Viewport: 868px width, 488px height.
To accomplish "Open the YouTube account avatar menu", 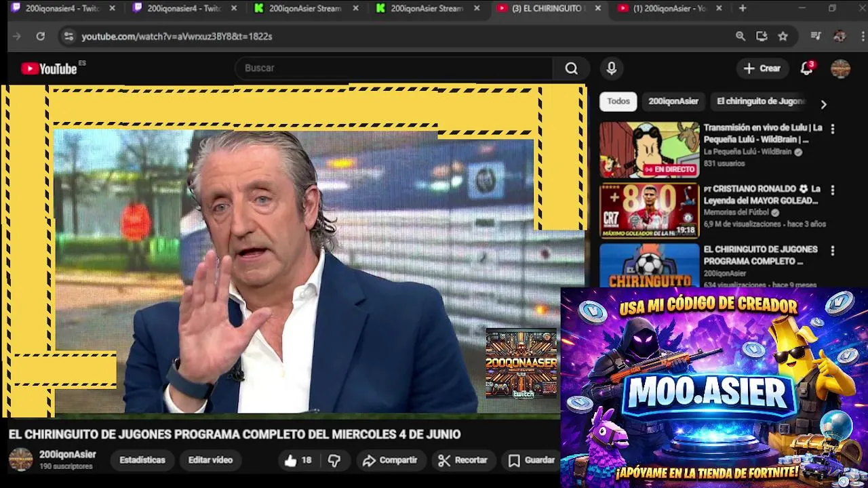I will point(840,68).
